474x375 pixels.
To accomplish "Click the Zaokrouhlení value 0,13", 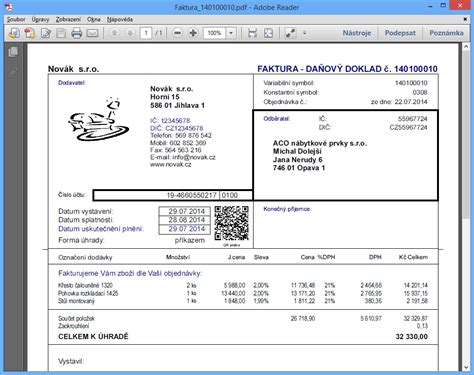I will tap(422, 326).
